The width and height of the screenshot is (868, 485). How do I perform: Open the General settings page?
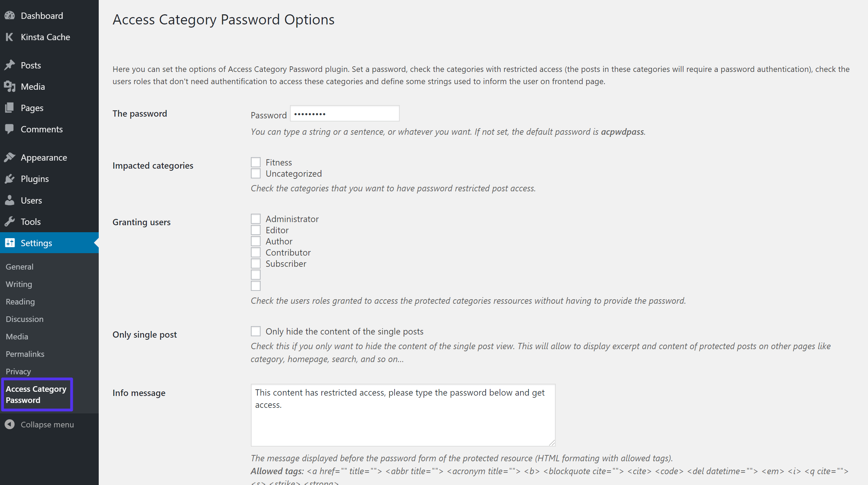click(19, 266)
